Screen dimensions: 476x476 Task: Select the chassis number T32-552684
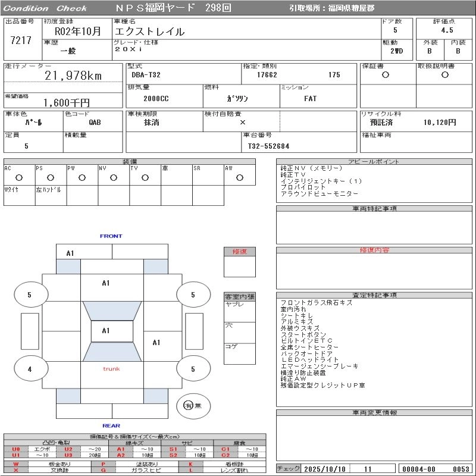(x=268, y=146)
